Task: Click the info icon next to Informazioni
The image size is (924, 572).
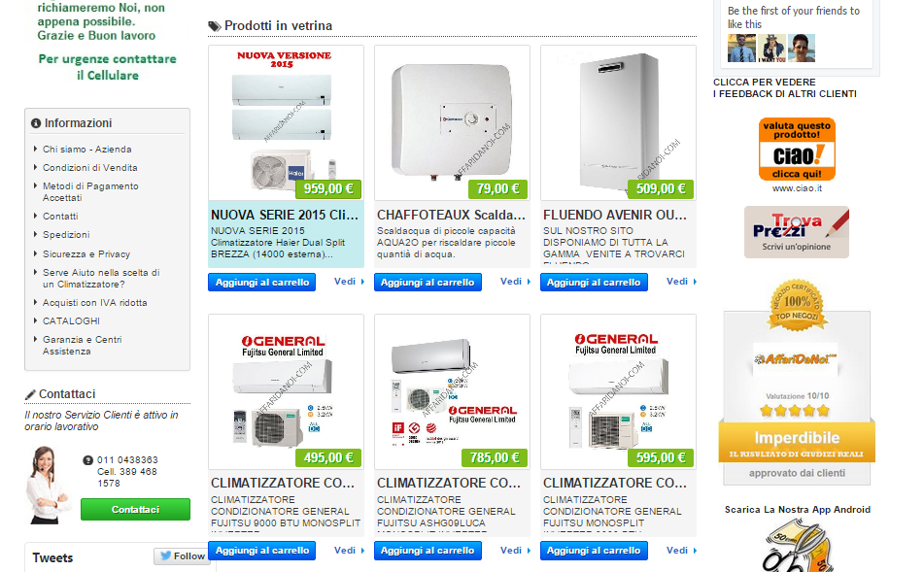Action: coord(36,123)
